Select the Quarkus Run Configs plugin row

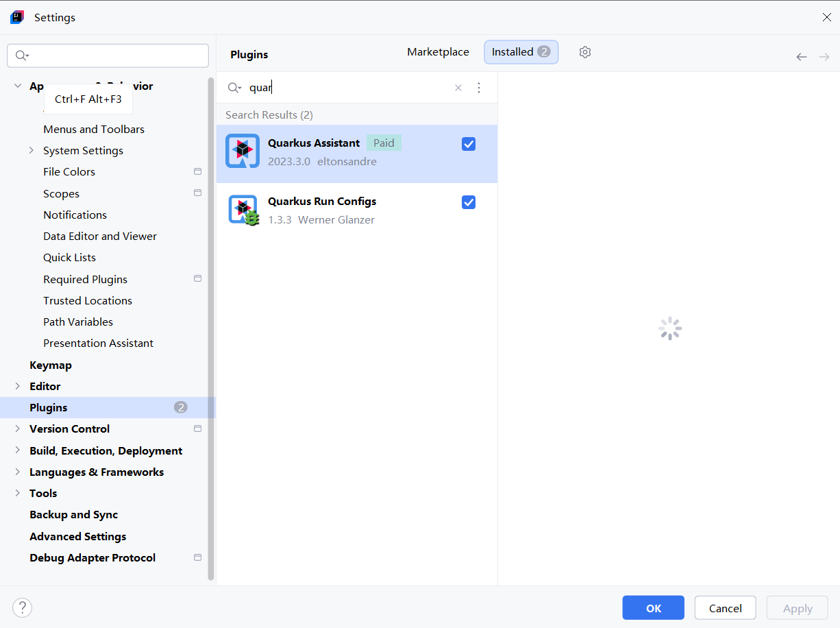pos(357,210)
